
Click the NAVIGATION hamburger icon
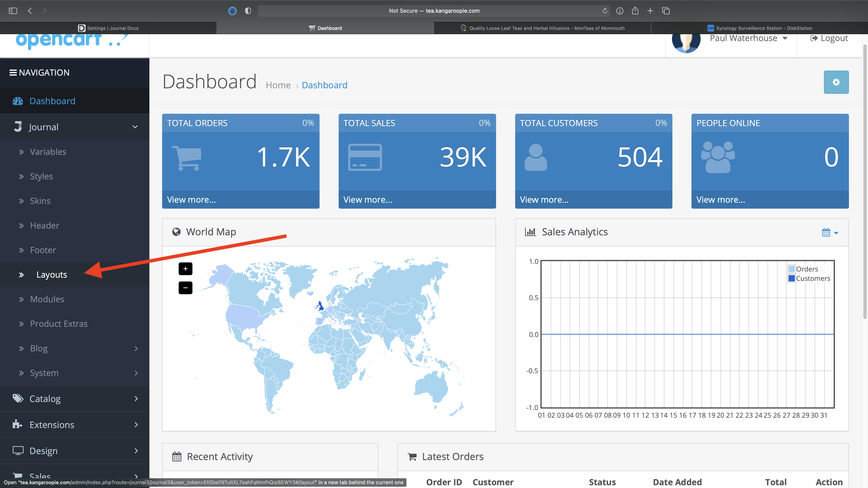pos(13,73)
